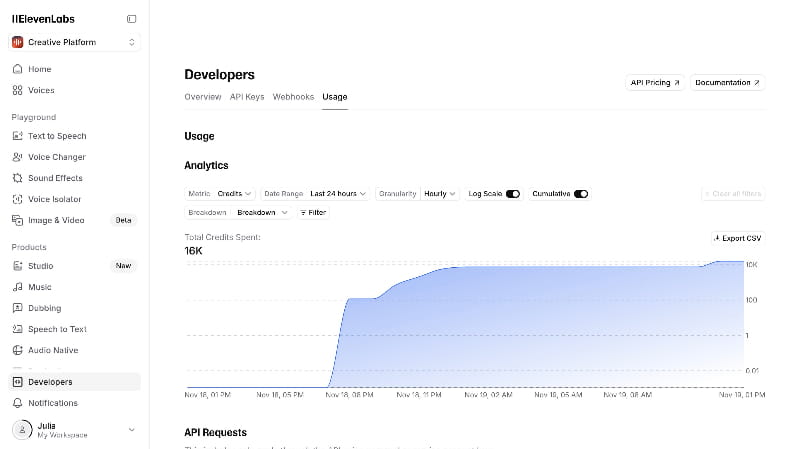800x449 pixels.
Task: Click the Filter button
Action: point(313,213)
